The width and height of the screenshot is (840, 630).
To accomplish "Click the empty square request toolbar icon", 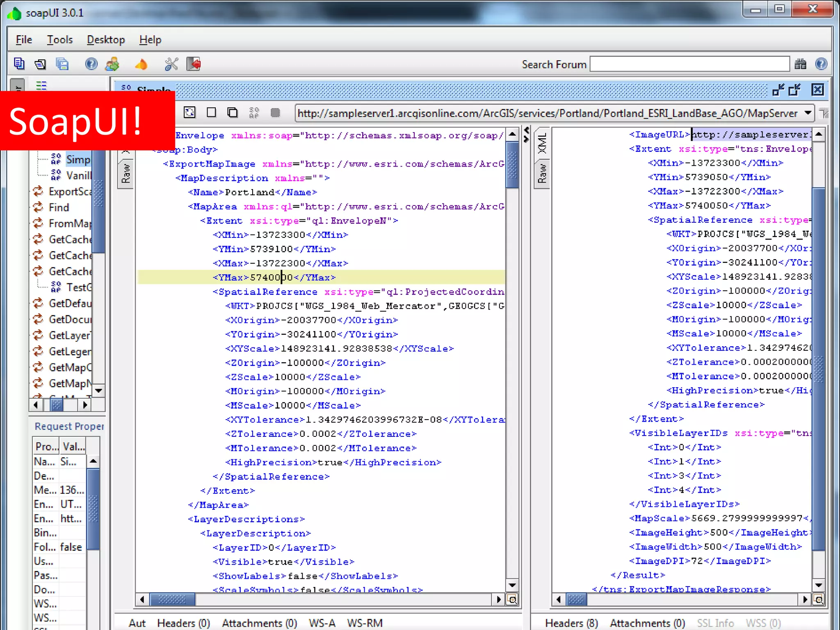I will [x=211, y=112].
